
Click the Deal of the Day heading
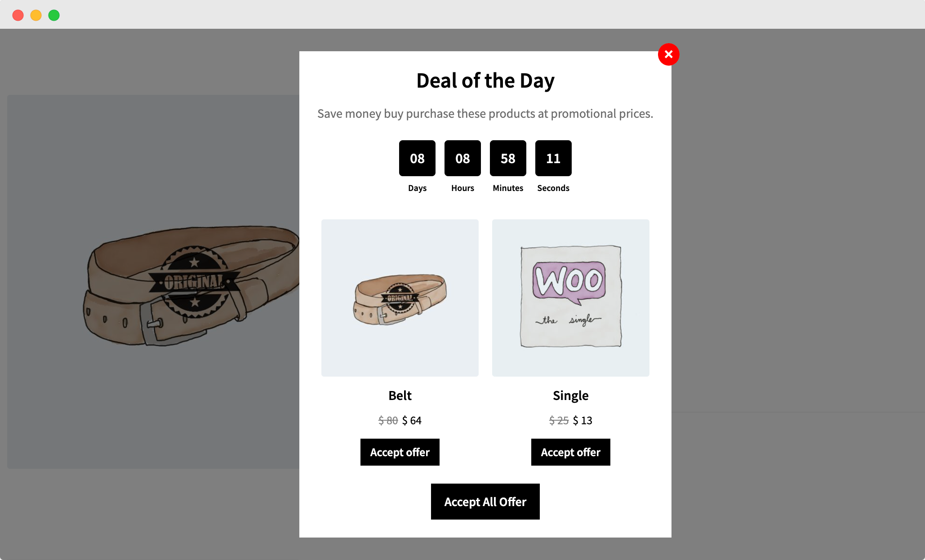pos(485,81)
